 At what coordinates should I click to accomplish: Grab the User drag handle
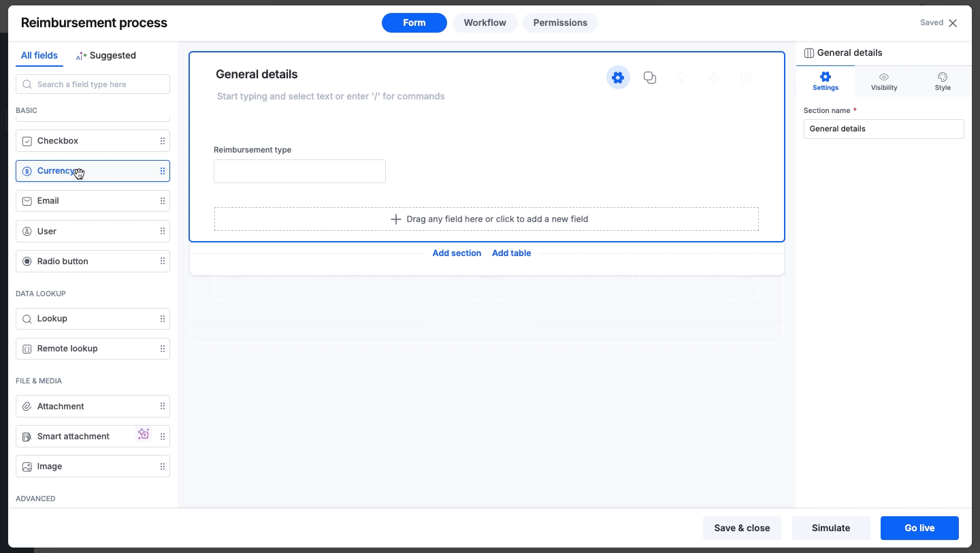coord(163,231)
